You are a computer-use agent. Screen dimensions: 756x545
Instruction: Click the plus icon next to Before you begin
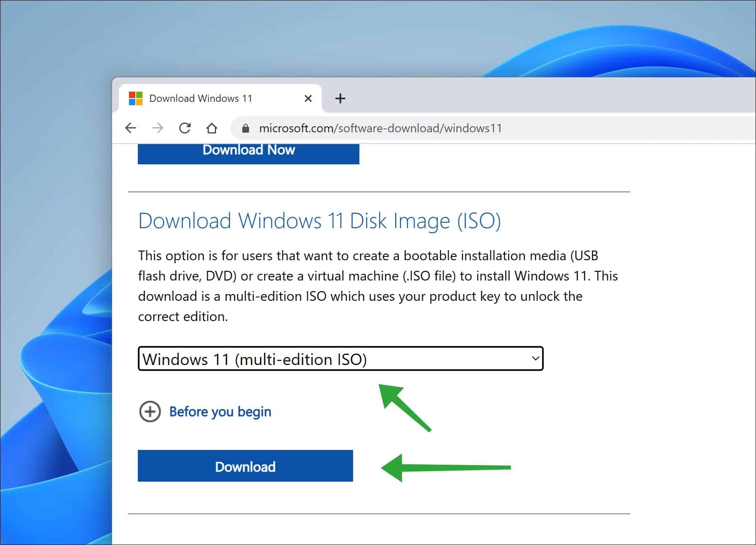[x=151, y=411]
